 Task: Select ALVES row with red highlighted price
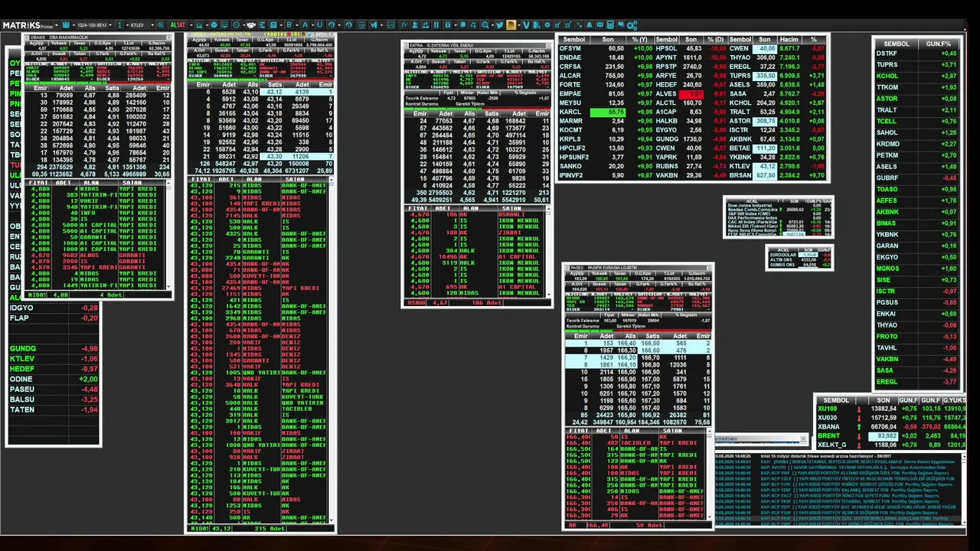point(689,94)
